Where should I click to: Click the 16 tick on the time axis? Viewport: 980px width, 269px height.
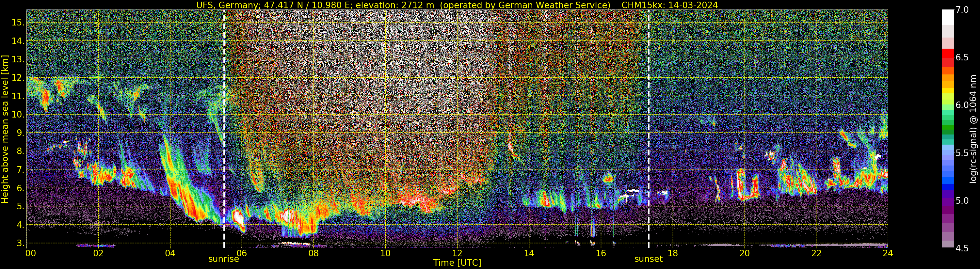[601, 253]
